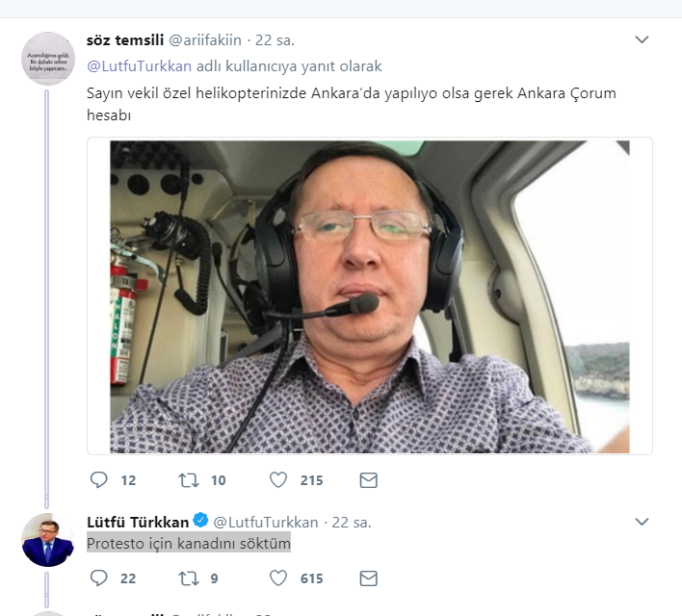Enlarge the helicopter cockpit photo
This screenshot has width=682, height=616.
pyautogui.click(x=370, y=296)
